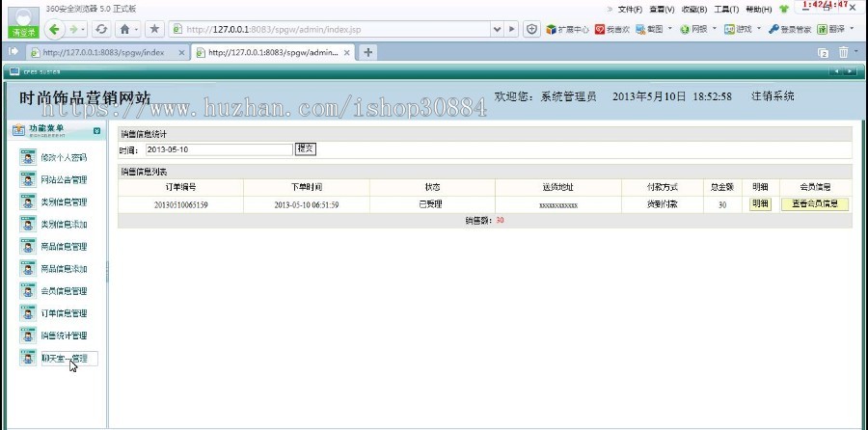Click the browser back arrow button
Image resolution: width=868 pixels, height=430 pixels.
tap(54, 29)
